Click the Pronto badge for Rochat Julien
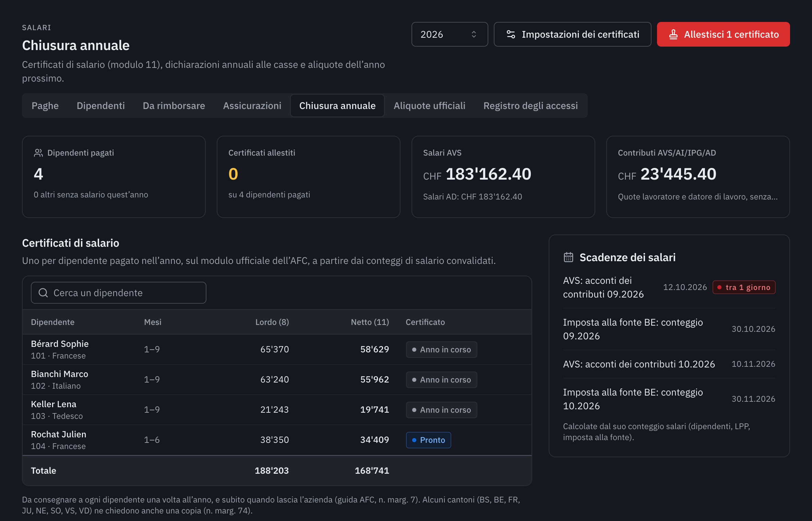 [x=428, y=440]
